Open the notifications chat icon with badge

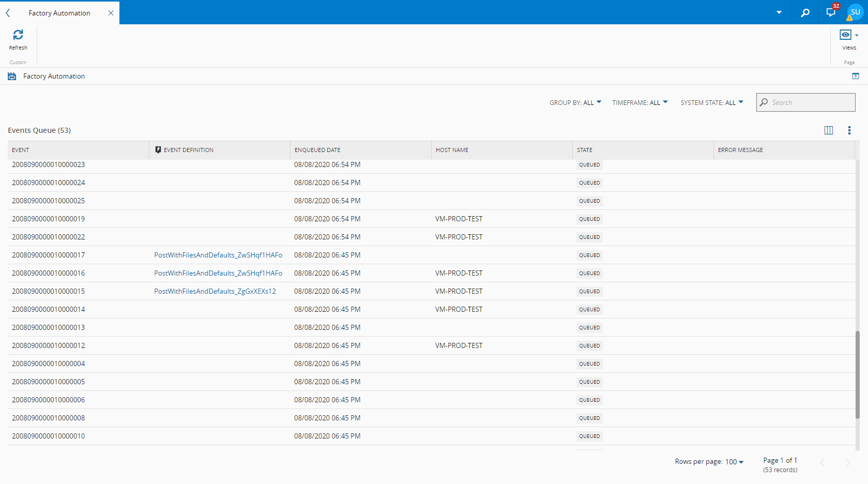pos(831,12)
